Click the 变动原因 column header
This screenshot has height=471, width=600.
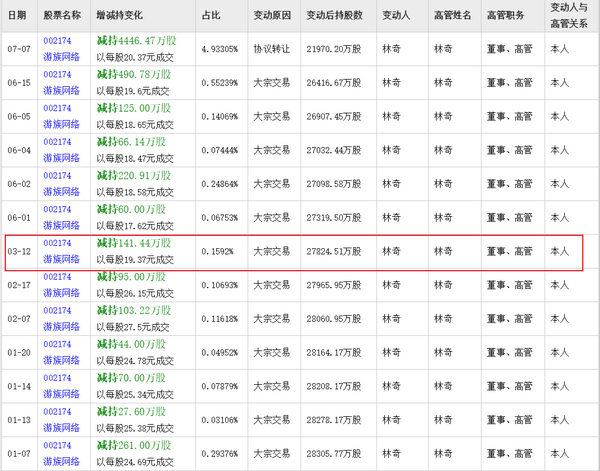click(x=270, y=16)
